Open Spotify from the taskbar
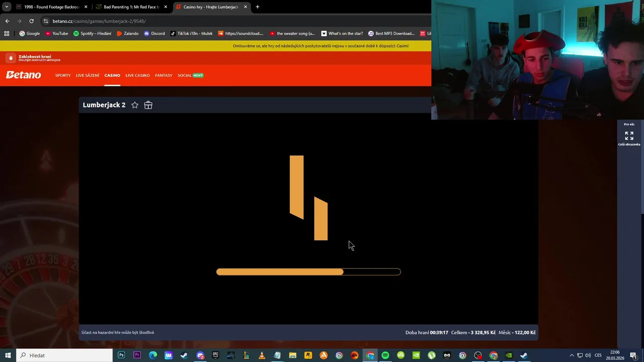 coord(385,355)
